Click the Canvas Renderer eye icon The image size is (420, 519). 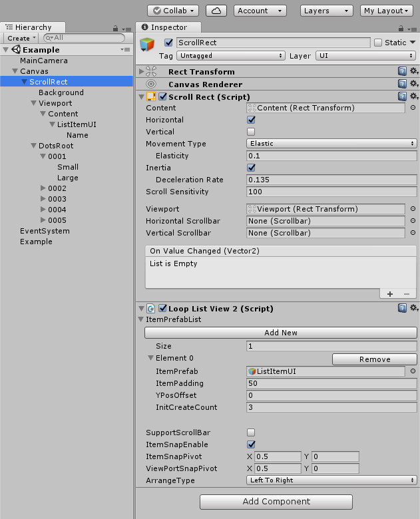pyautogui.click(x=151, y=84)
